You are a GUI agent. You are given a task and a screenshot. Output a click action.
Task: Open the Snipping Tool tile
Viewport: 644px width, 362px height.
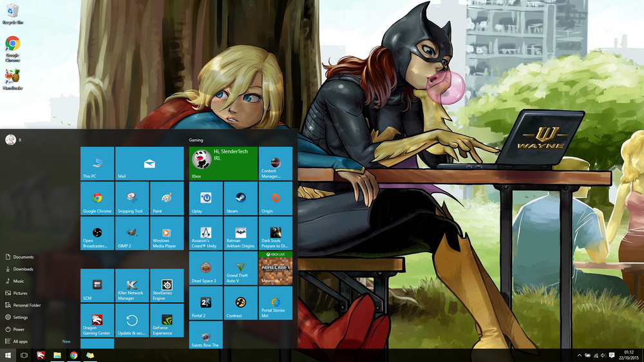click(x=132, y=198)
